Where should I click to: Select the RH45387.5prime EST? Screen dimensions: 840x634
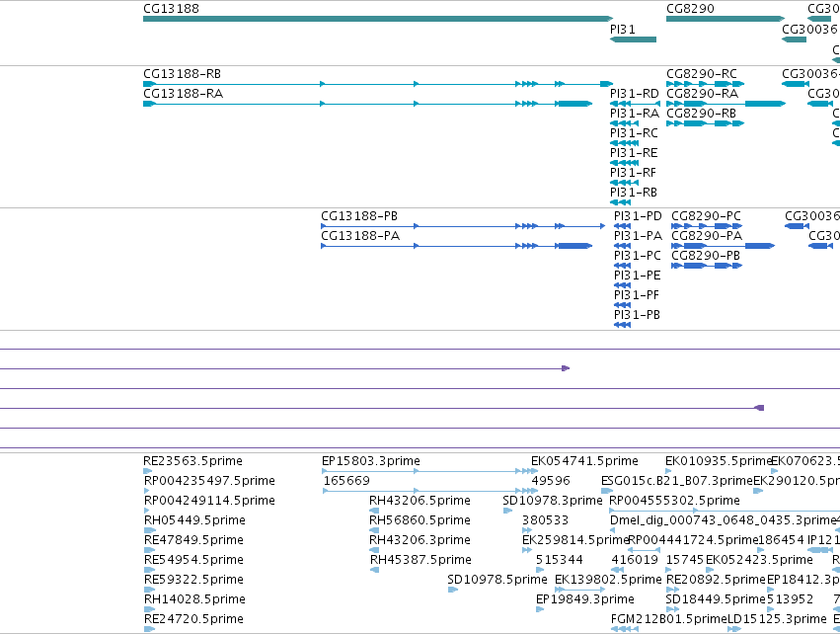(x=374, y=570)
